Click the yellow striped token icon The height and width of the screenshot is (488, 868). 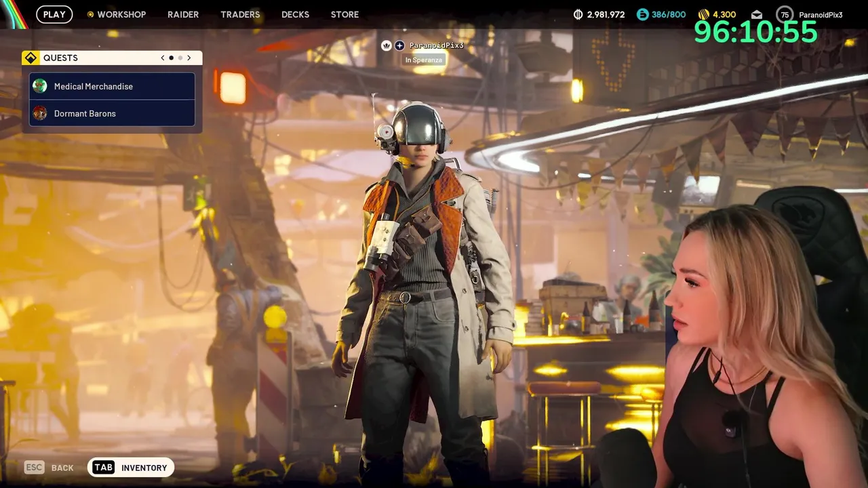click(704, 14)
